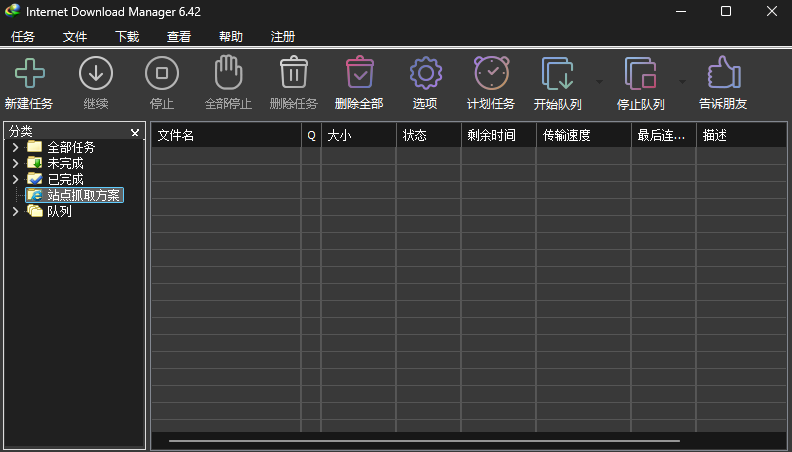
Task: Open Options (选项) gear icon
Action: coord(426,73)
